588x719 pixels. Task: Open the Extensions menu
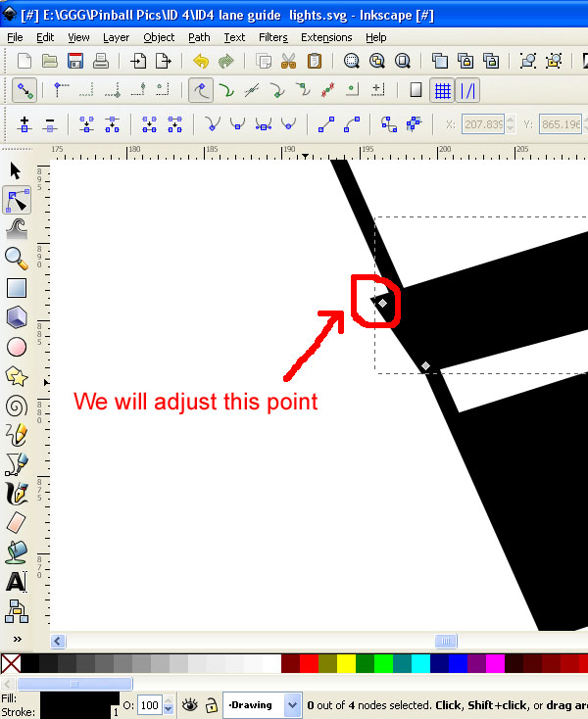click(326, 37)
